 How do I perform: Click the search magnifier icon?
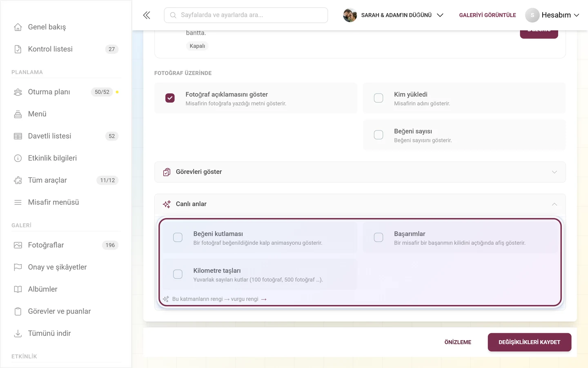pos(173,15)
